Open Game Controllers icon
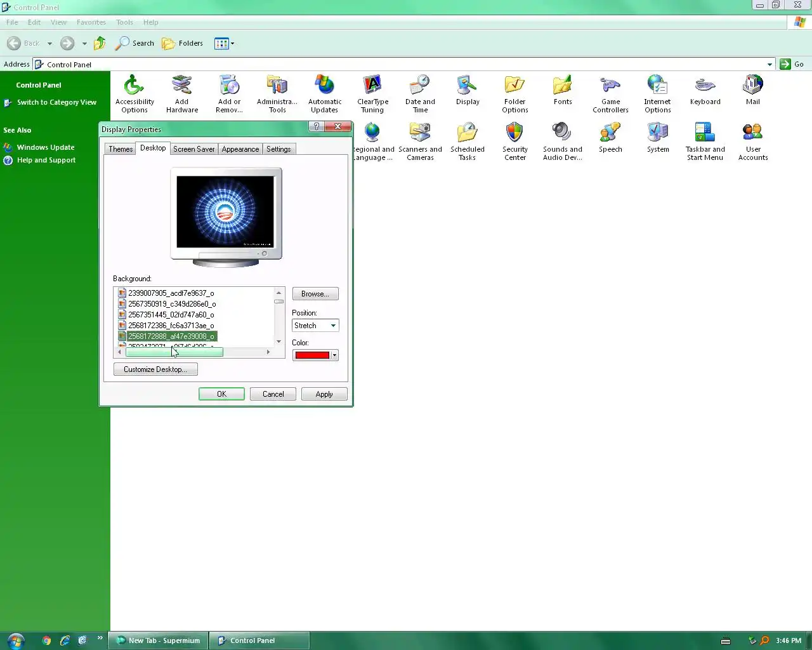 (x=610, y=94)
